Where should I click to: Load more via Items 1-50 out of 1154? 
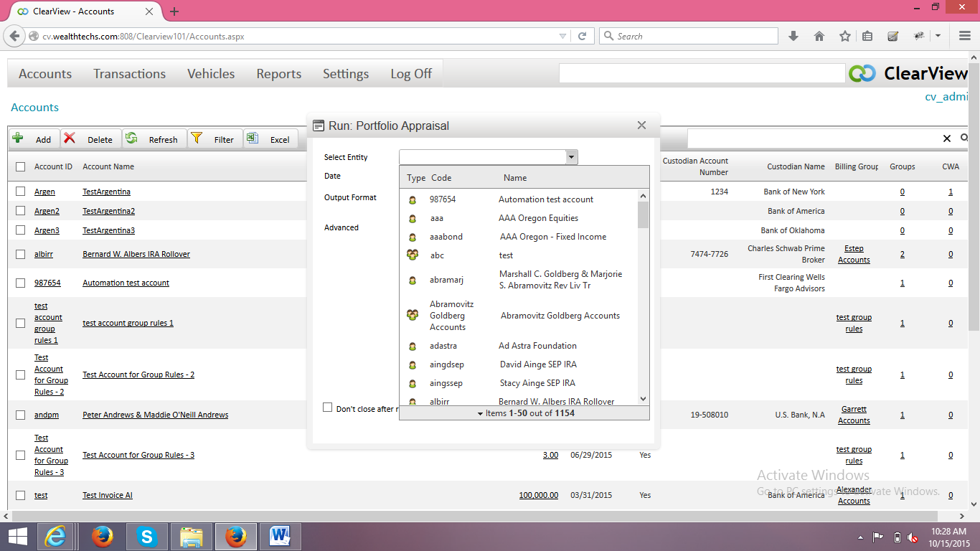524,413
